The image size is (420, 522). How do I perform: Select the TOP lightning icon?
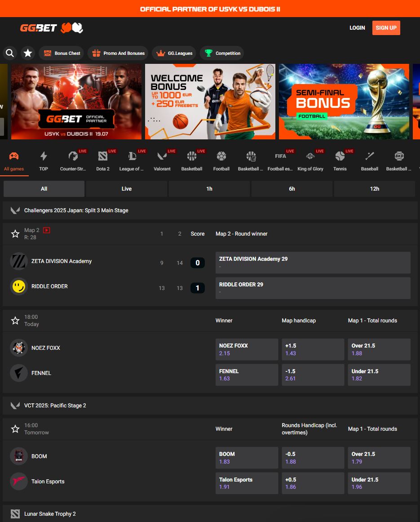click(x=44, y=156)
